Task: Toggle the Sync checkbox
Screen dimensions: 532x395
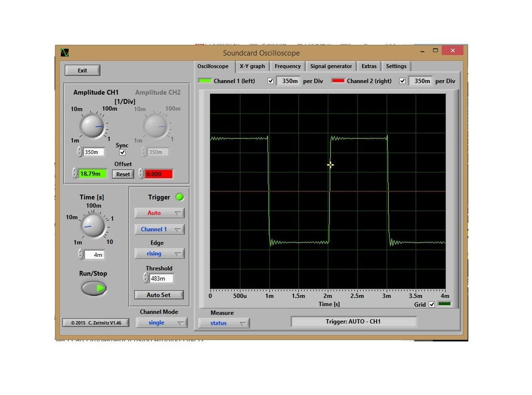Action: (122, 153)
